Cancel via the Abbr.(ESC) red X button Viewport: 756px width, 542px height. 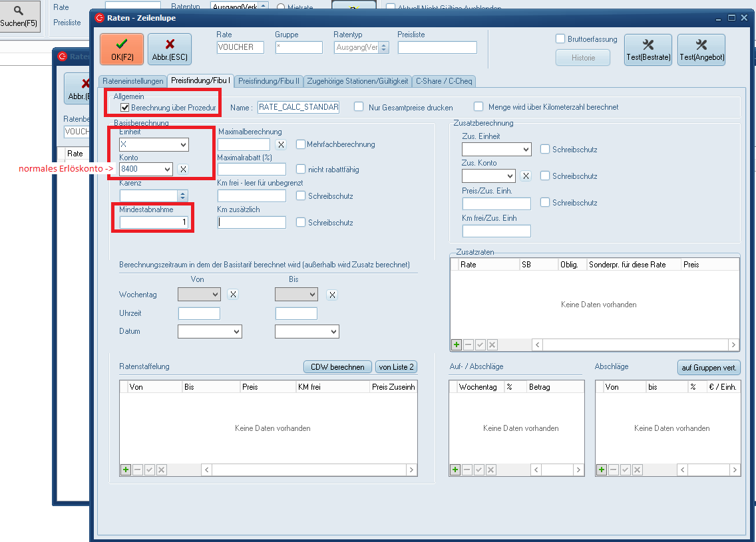[x=170, y=49]
